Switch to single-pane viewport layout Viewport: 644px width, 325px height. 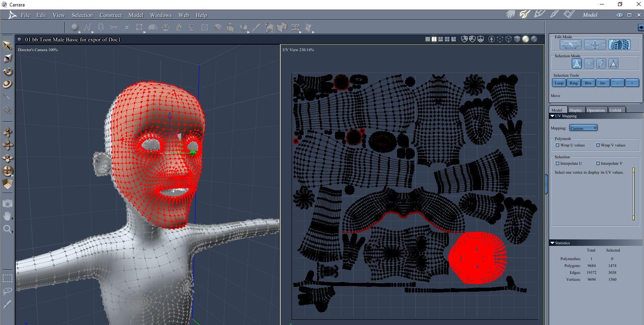[427, 39]
